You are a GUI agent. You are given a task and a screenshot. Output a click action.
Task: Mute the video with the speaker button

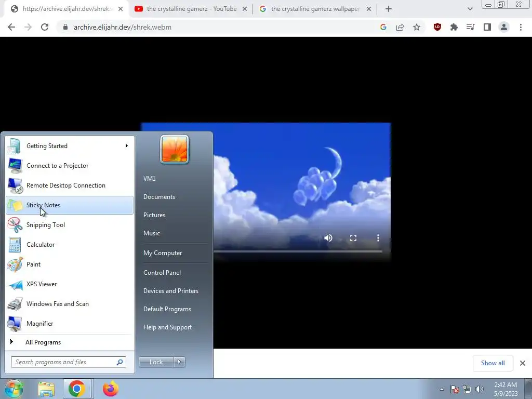tap(328, 238)
